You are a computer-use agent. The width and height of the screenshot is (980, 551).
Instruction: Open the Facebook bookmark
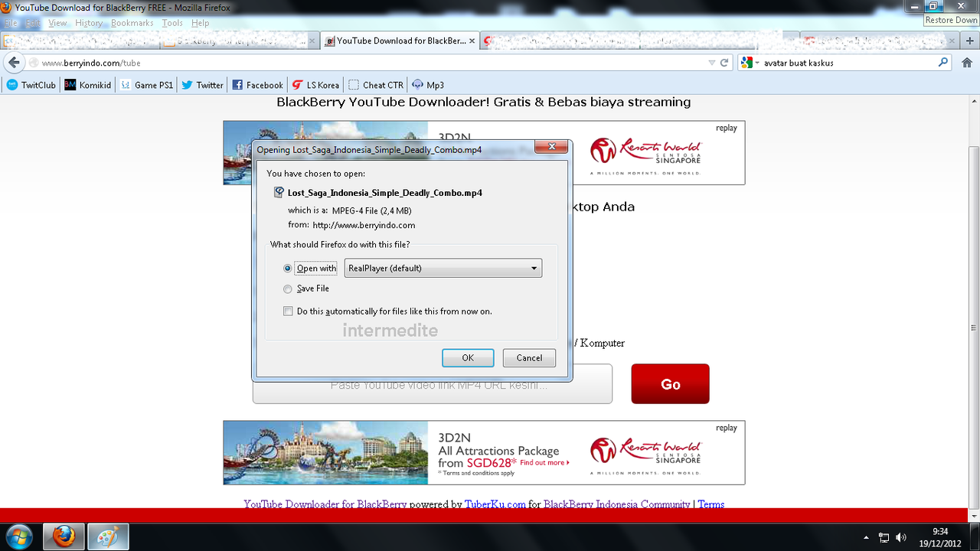tap(257, 85)
